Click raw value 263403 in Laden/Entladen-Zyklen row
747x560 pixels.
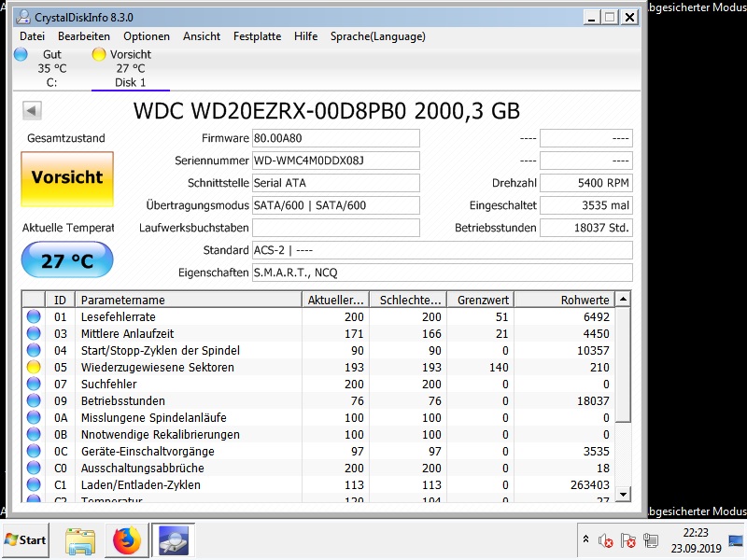pyautogui.click(x=590, y=485)
